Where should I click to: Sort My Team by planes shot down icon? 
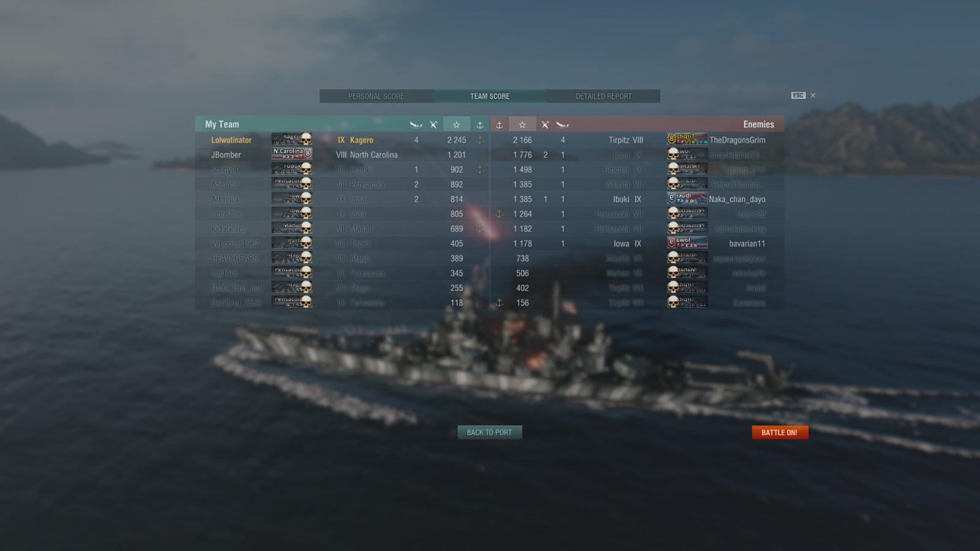tap(433, 124)
